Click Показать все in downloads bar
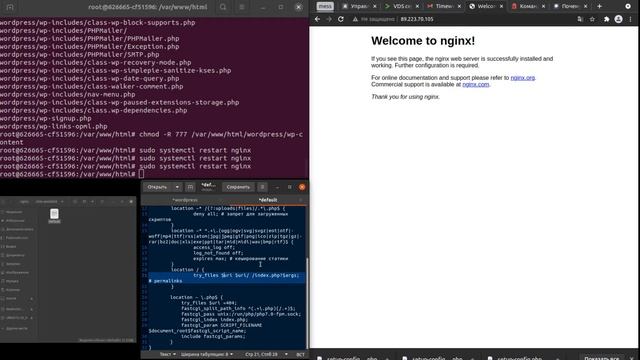This screenshot has width=640, height=360. point(602,358)
